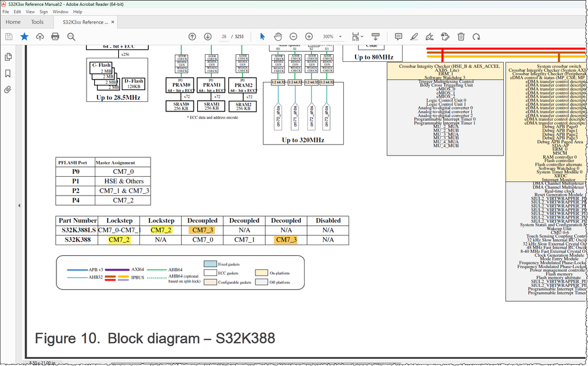
Task: Open the Find text magnifier icon
Action: point(71,37)
